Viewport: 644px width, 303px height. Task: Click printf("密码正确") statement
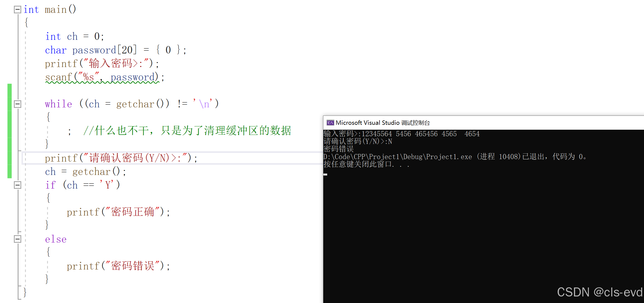coord(119,212)
